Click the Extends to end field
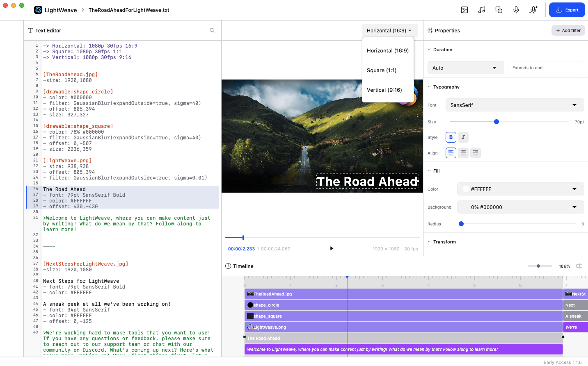The width and height of the screenshot is (588, 366). pos(546,68)
